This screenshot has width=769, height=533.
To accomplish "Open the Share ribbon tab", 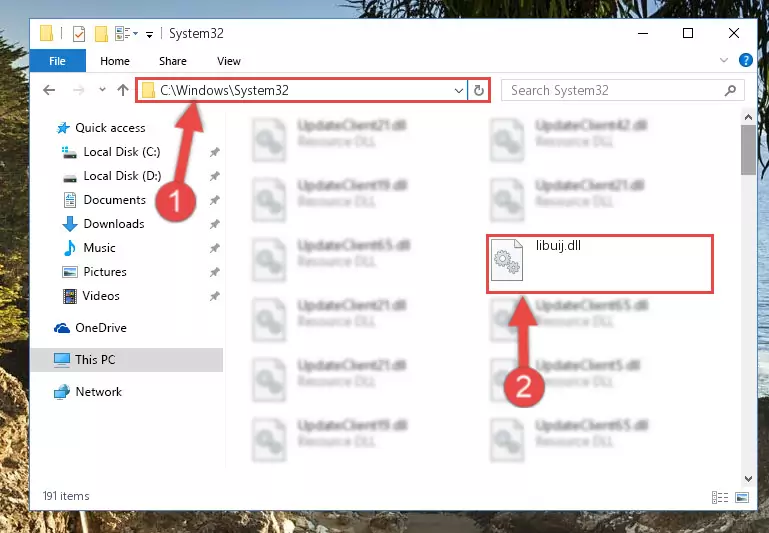I will tap(173, 61).
